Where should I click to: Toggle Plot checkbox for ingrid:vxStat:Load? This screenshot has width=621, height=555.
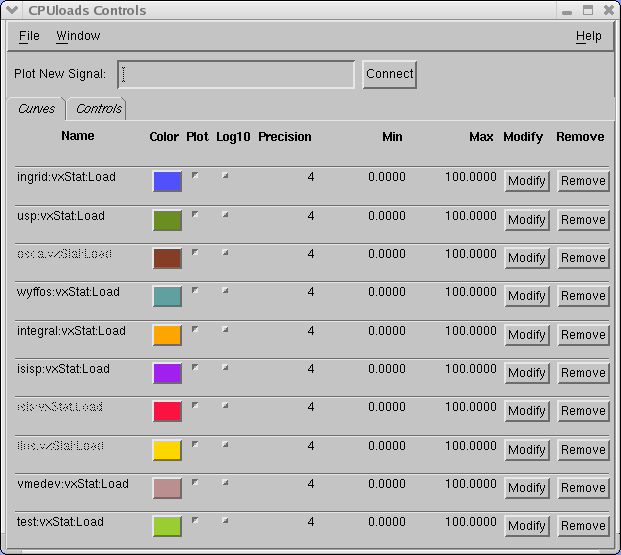pos(195,175)
